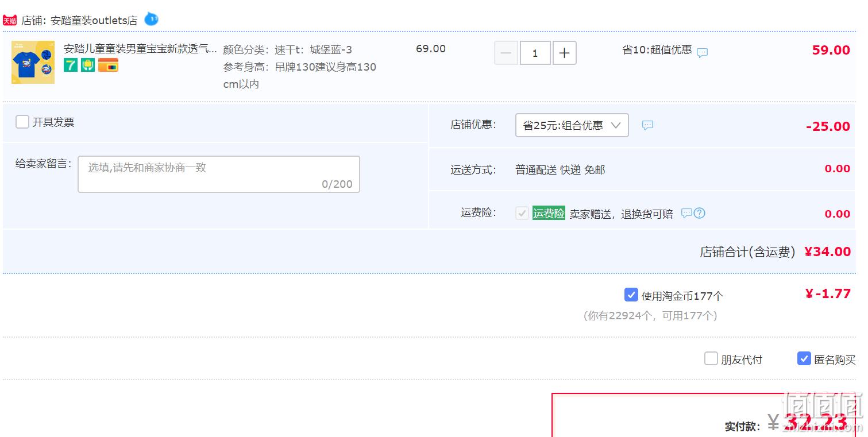The height and width of the screenshot is (437, 868).
Task: Enable the 朋友代付 checkbox
Action: (711, 359)
